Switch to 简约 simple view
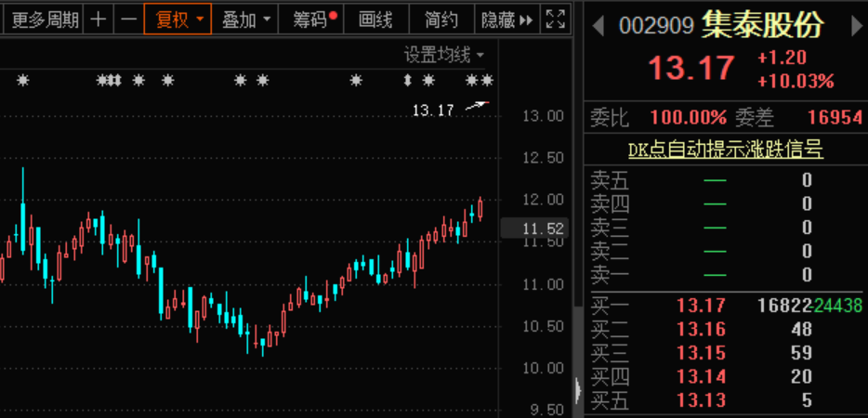The width and height of the screenshot is (868, 418). [441, 20]
